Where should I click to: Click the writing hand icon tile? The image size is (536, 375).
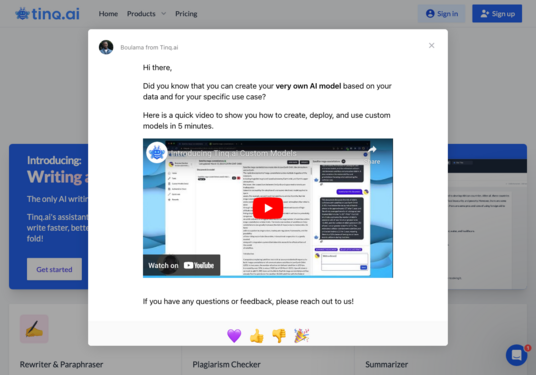34,329
